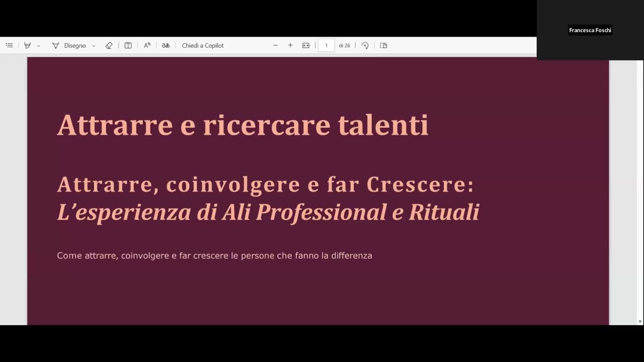Switch the page view layout icon

coord(384,45)
